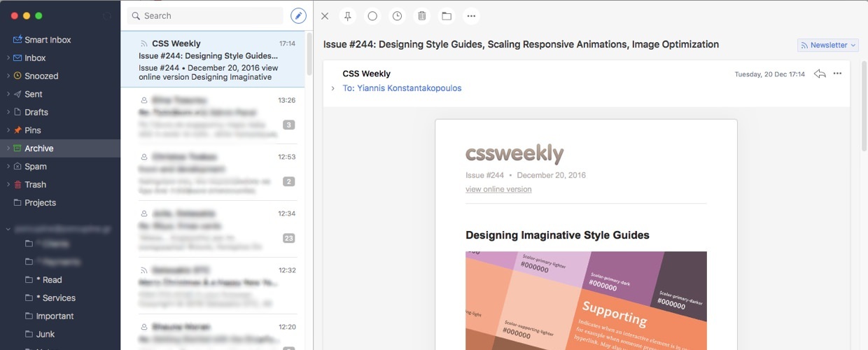The width and height of the screenshot is (868, 350).
Task: Open 'Designing Imaginative Style Guides' article heading
Action: pos(557,235)
